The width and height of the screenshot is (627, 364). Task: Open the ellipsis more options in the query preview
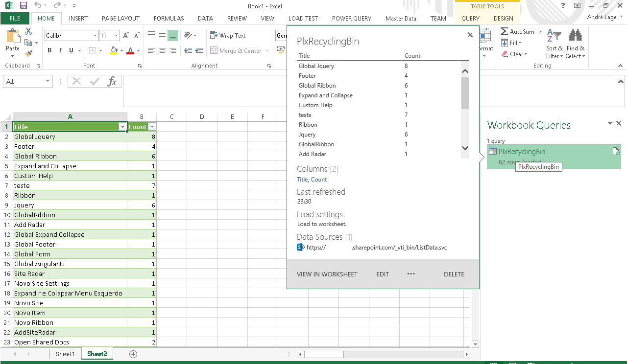point(411,274)
